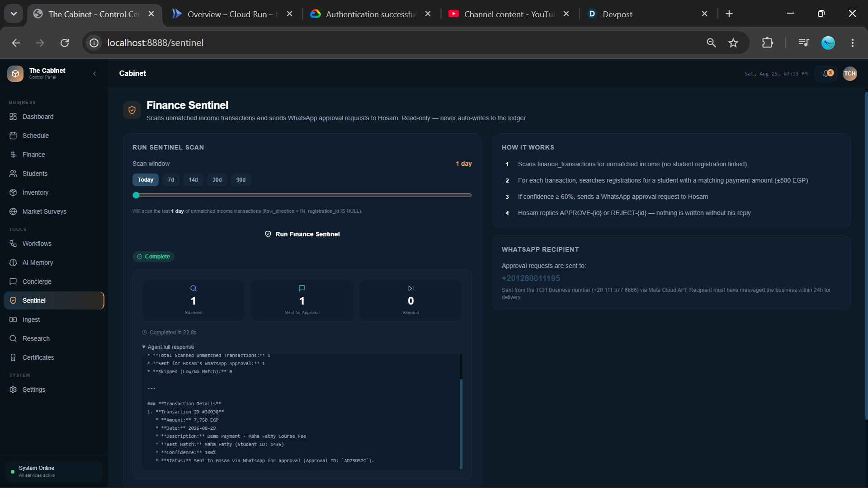Image resolution: width=868 pixels, height=488 pixels.
Task: Click the Sentinel shield icon in sidebar
Action: [13, 300]
